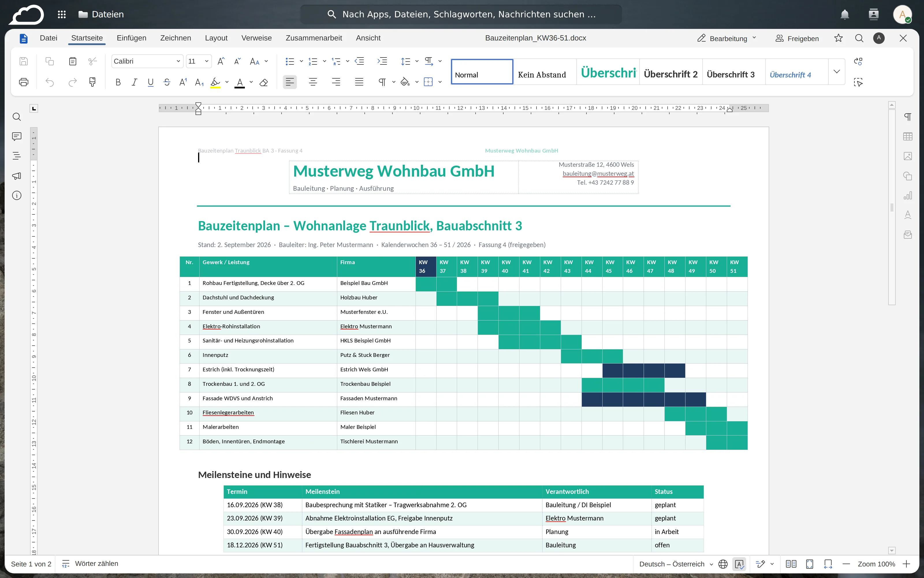Viewport: 924px width, 578px height.
Task: Toggle Bold formatting
Action: point(118,82)
